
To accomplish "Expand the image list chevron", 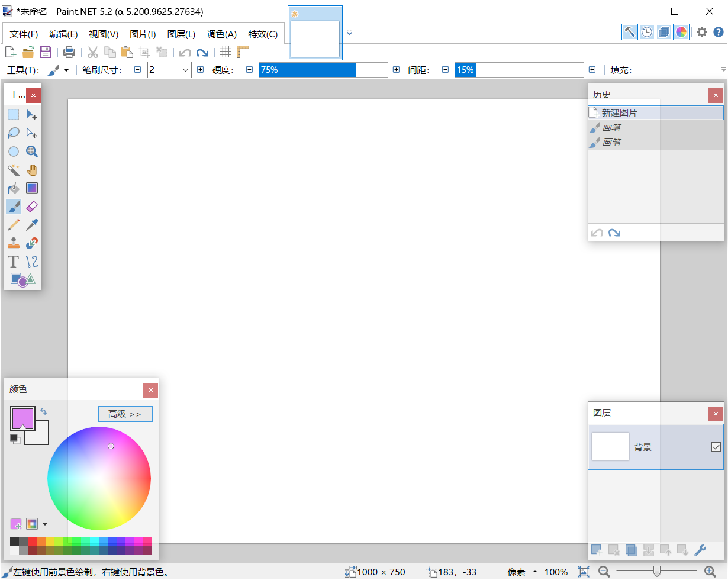I will (349, 33).
